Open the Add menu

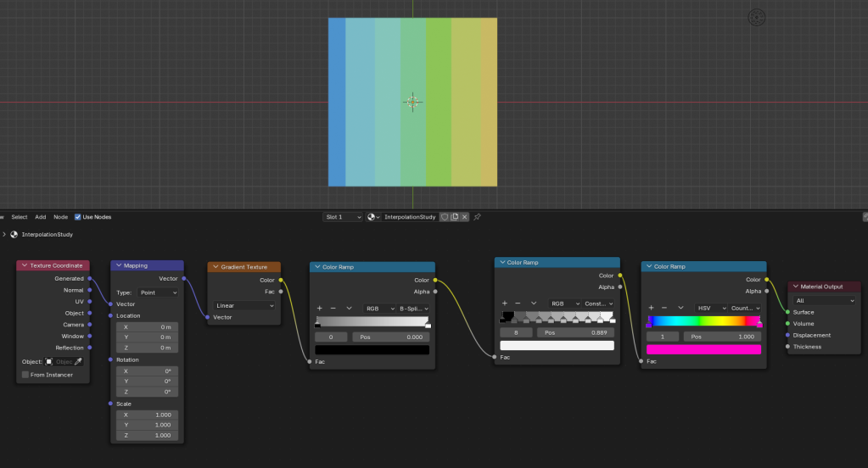click(41, 217)
